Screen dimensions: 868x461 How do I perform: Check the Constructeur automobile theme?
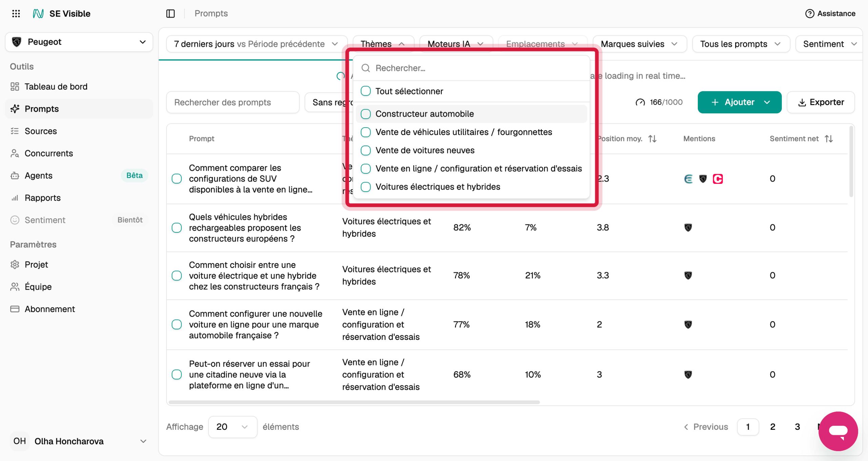tap(366, 114)
